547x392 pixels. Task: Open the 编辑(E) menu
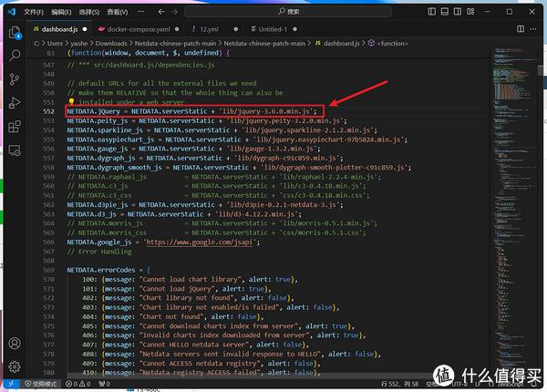pos(61,12)
